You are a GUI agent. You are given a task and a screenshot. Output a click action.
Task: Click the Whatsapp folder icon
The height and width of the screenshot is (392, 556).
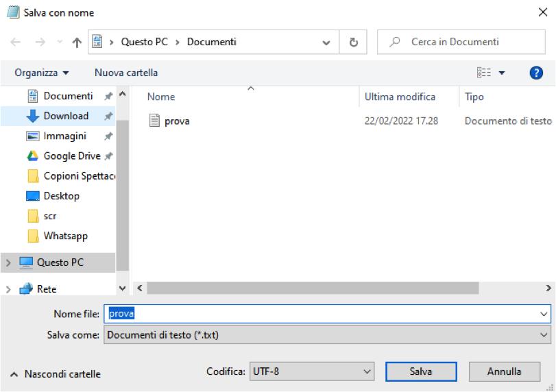tap(33, 236)
